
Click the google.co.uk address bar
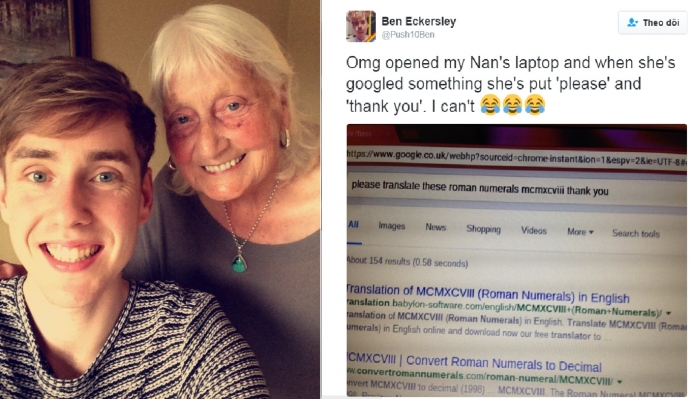[x=516, y=157]
